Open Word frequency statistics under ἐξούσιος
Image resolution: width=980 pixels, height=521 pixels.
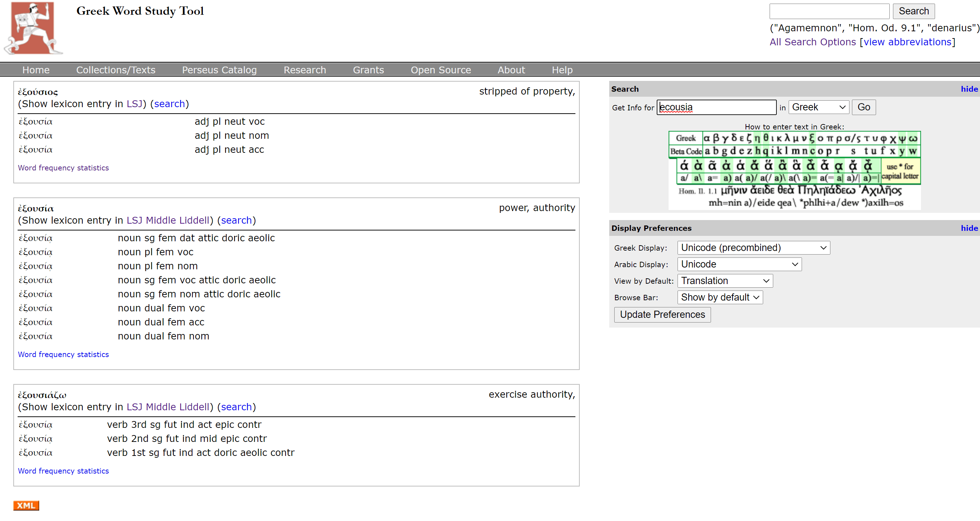63,168
